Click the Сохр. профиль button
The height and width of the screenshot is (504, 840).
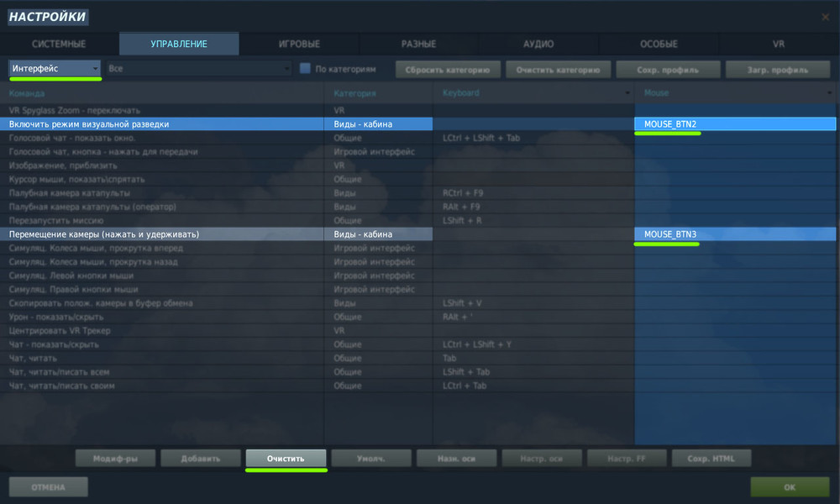point(668,68)
